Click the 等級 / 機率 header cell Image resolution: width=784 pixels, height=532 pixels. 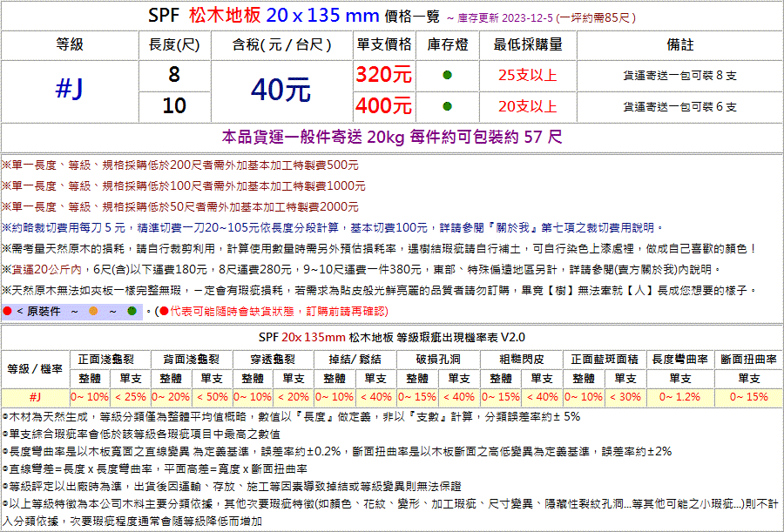pos(35,369)
